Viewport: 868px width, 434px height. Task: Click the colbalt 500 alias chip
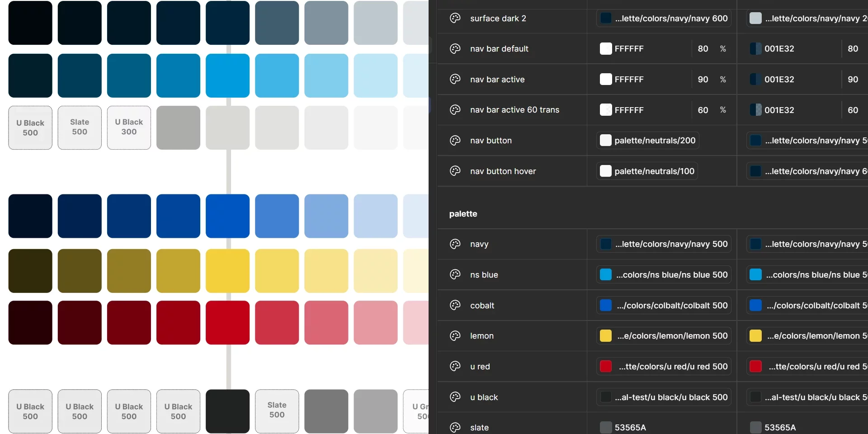(664, 305)
